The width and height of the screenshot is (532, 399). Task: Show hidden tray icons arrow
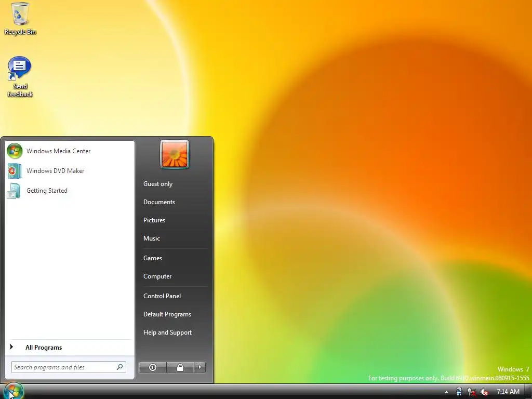pyautogui.click(x=446, y=392)
